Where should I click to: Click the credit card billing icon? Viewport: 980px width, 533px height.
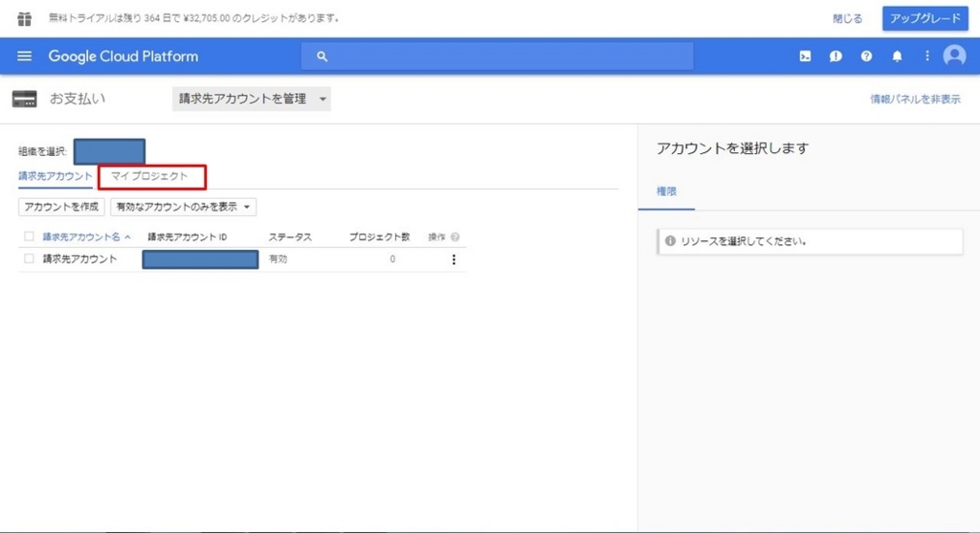coord(24,99)
